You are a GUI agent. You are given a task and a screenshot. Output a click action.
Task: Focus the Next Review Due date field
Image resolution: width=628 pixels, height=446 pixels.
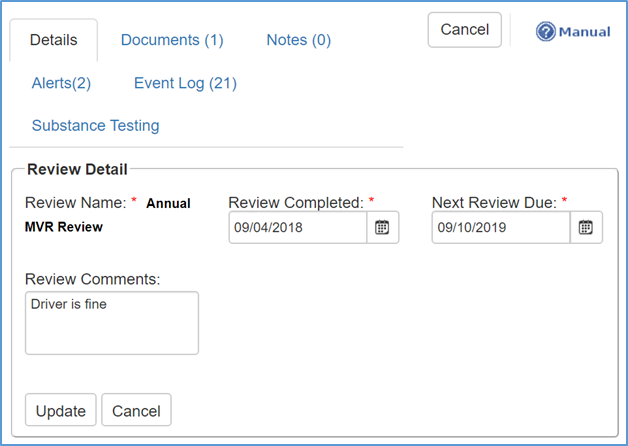point(500,228)
